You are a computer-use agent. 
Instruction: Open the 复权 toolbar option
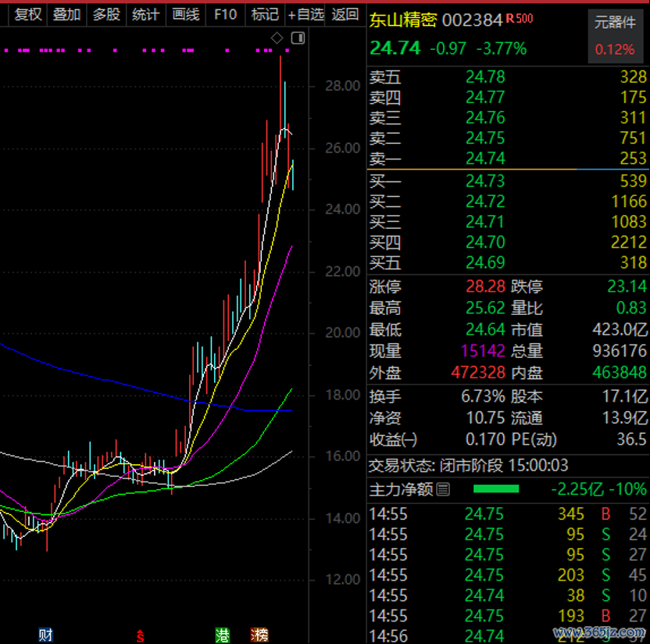(28, 15)
